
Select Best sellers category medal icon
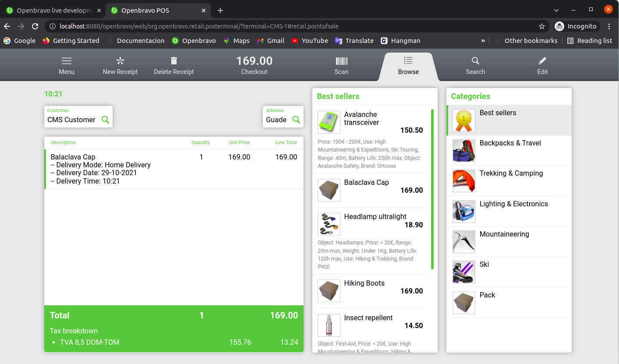pyautogui.click(x=464, y=120)
